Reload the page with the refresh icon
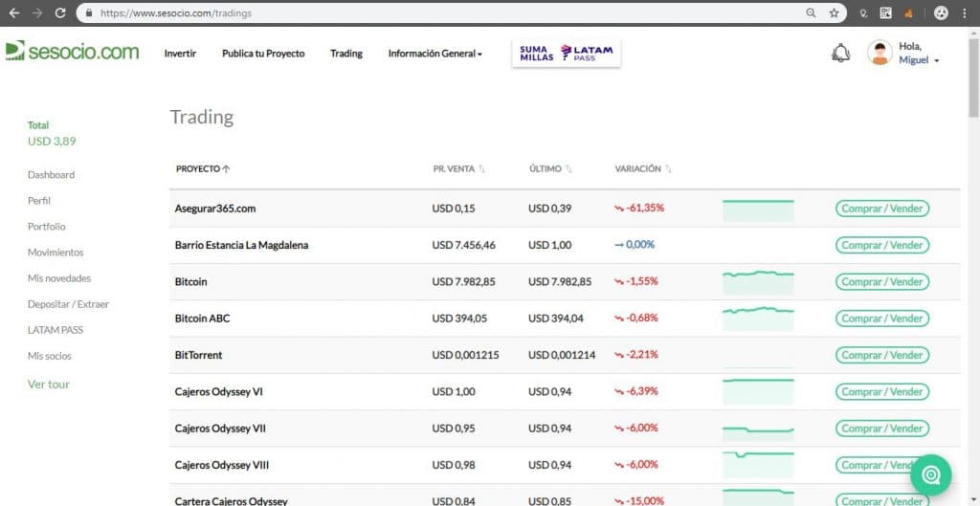Viewport: 980px width, 506px height. point(60,12)
